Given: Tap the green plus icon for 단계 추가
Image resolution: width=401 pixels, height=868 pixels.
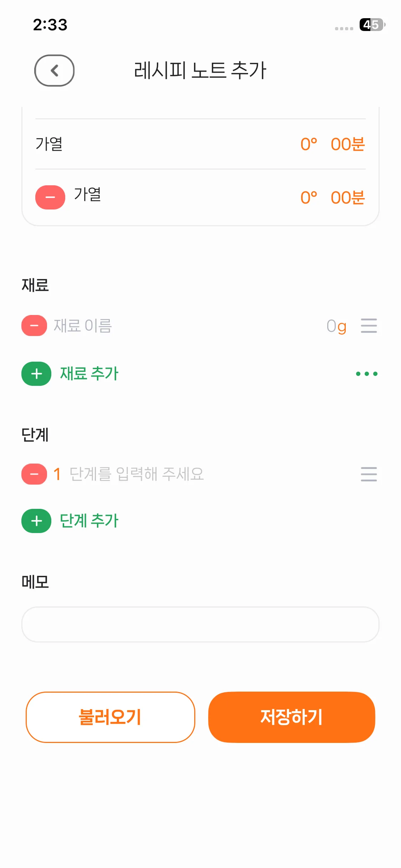Looking at the screenshot, I should (x=36, y=521).
